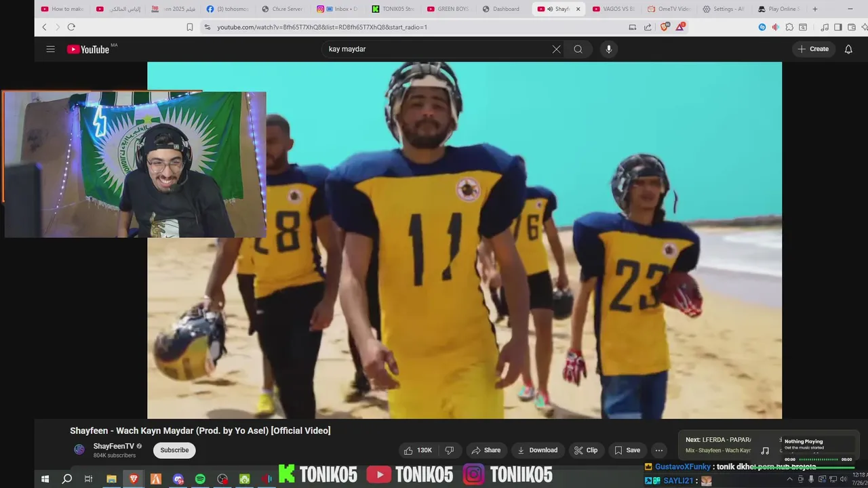868x488 pixels.
Task: Click the media popup seek bar
Action: tap(819, 460)
